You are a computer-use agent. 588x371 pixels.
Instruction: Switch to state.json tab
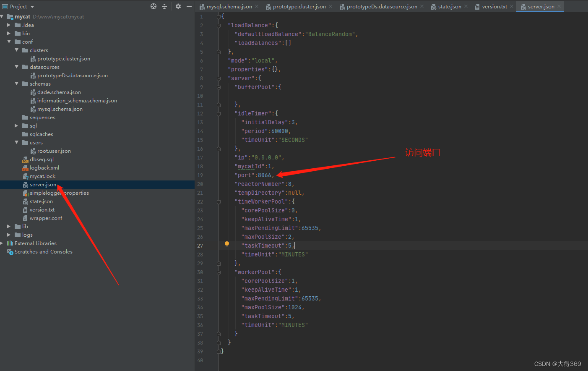pyautogui.click(x=450, y=6)
